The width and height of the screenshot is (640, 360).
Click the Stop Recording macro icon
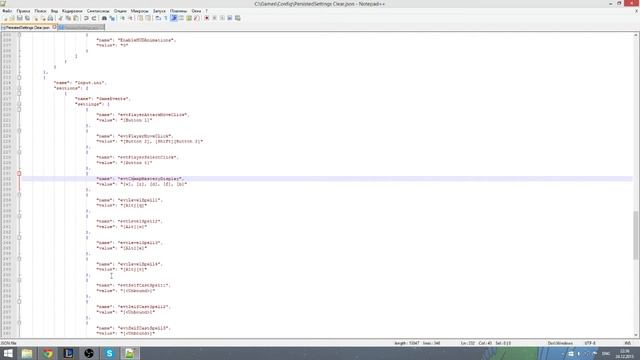[x=215, y=18]
